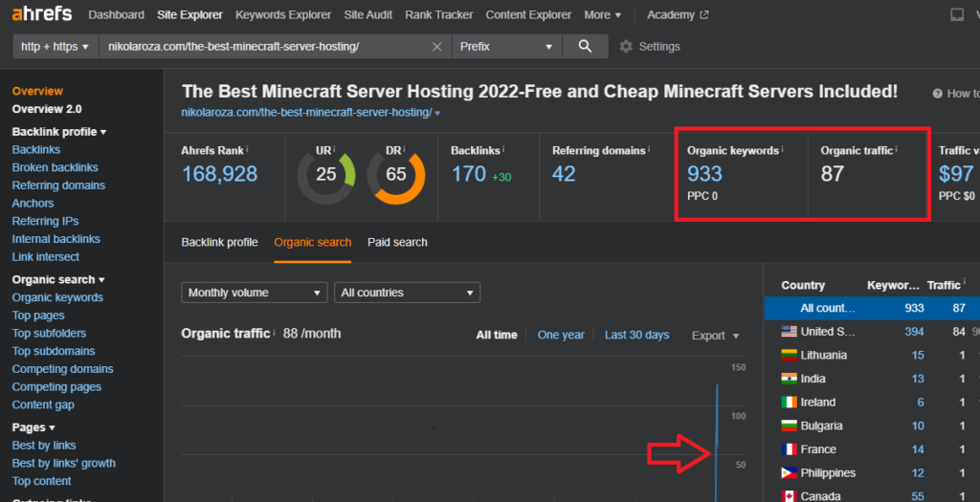Expand the More menu
Screen dimensions: 980x502
[603, 14]
